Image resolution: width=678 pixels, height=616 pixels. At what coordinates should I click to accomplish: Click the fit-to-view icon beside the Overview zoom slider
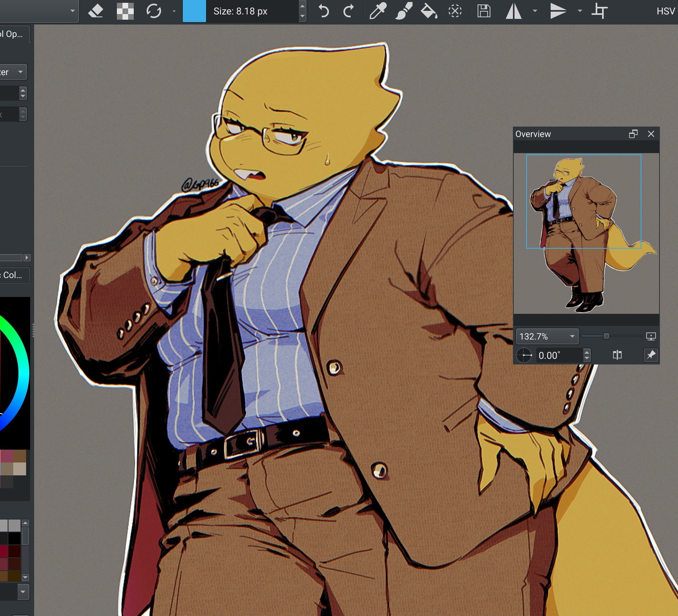[651, 336]
